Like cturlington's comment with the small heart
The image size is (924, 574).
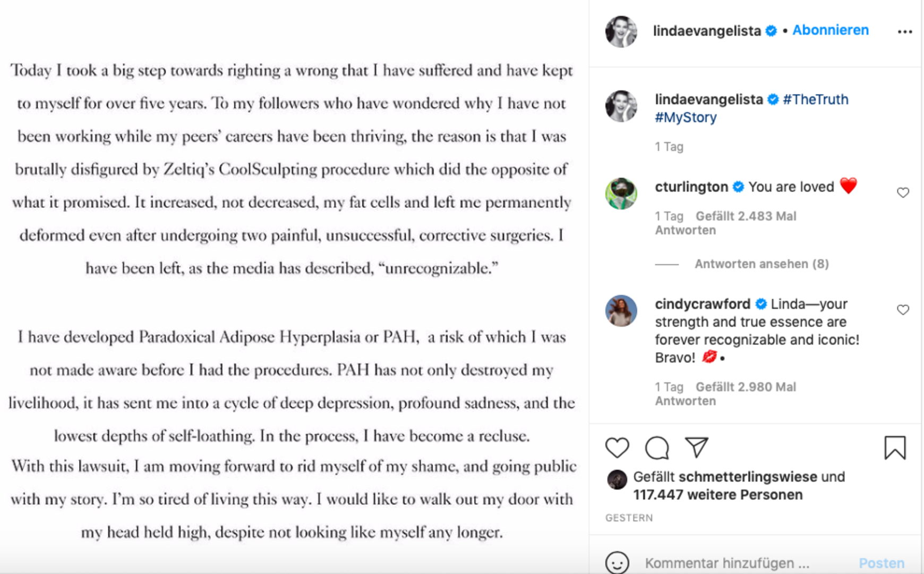[903, 193]
